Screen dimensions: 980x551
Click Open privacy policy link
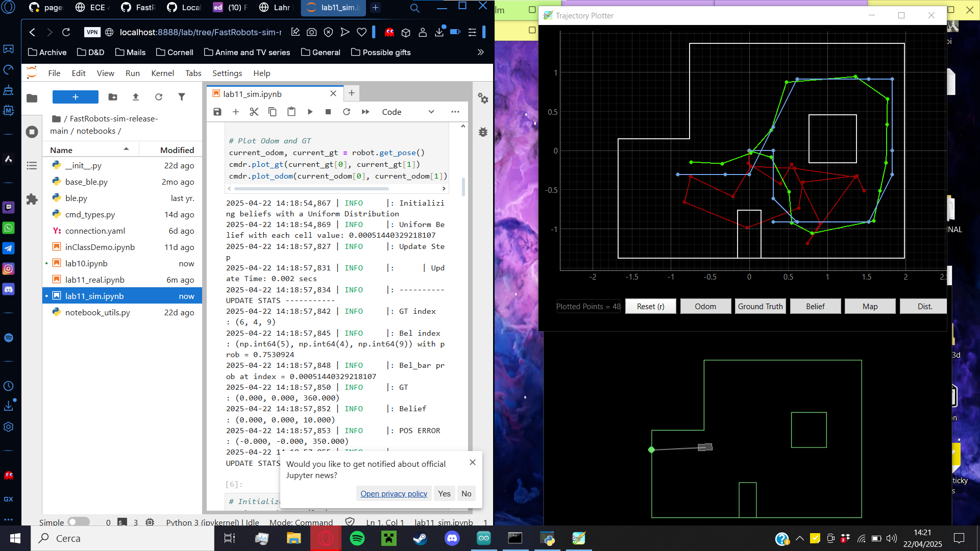tap(394, 493)
